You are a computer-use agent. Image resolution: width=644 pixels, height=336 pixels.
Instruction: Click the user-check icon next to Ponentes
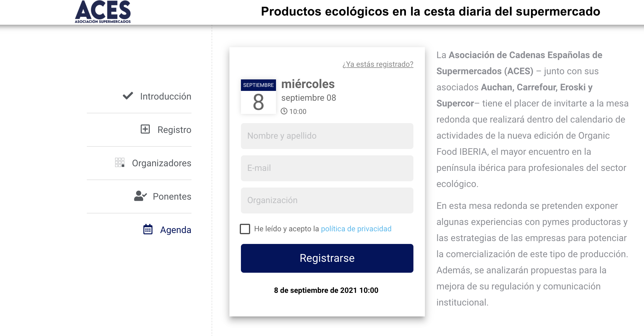[140, 196]
